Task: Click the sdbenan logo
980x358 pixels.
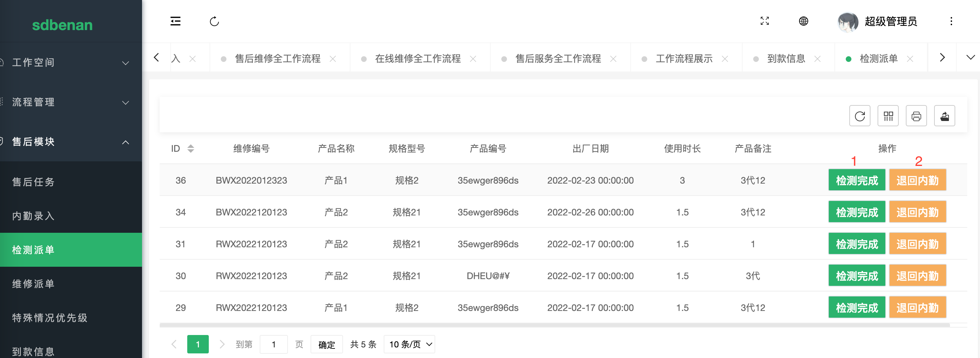Action: coord(63,25)
